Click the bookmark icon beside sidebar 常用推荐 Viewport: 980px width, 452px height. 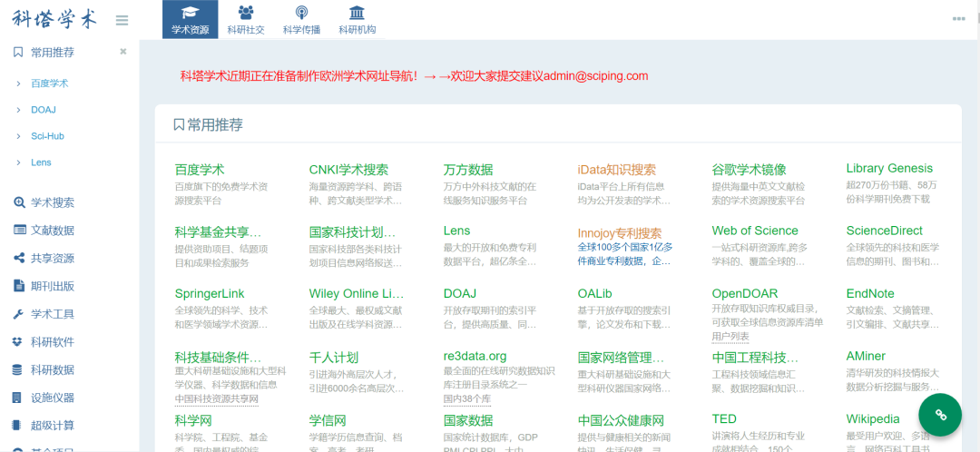tap(18, 52)
